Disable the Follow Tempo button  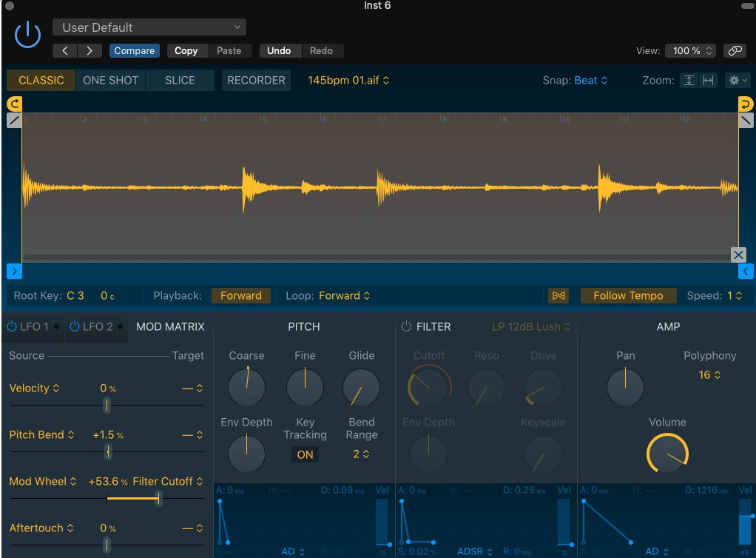pyautogui.click(x=627, y=296)
